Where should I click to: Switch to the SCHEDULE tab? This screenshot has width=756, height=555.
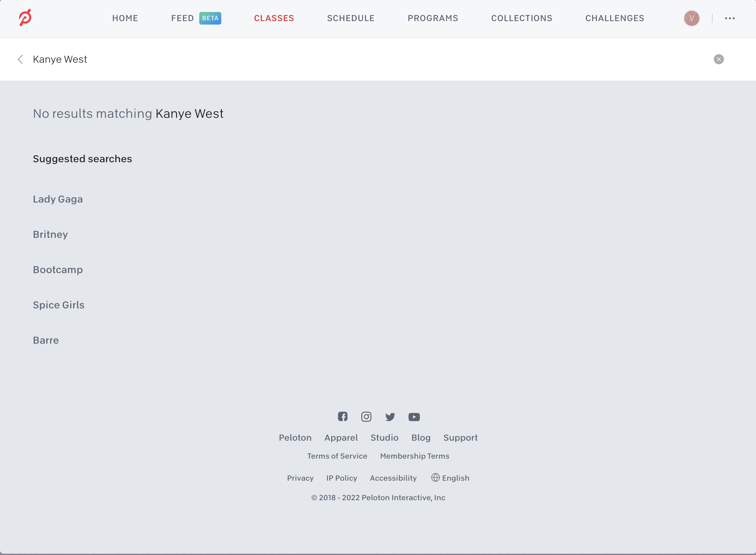pos(351,18)
